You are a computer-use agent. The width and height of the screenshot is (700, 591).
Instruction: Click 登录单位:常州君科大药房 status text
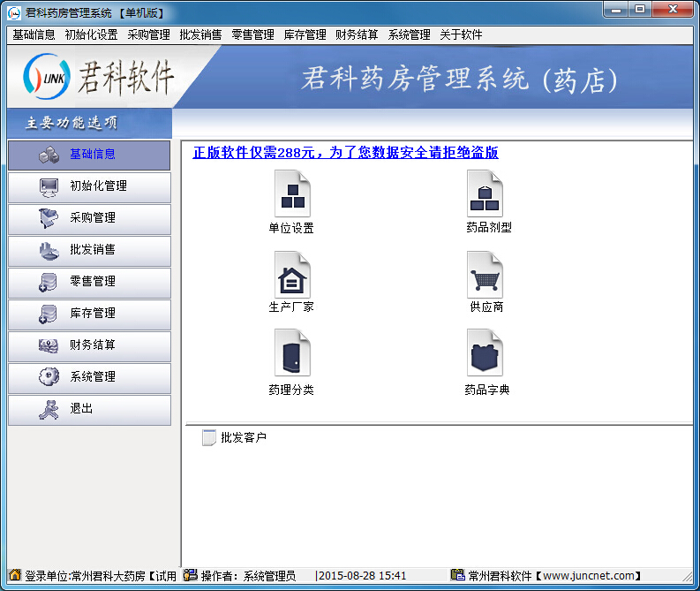[85, 576]
